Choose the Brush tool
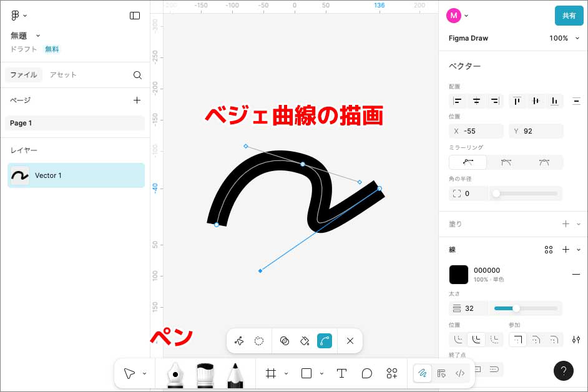 tap(205, 374)
